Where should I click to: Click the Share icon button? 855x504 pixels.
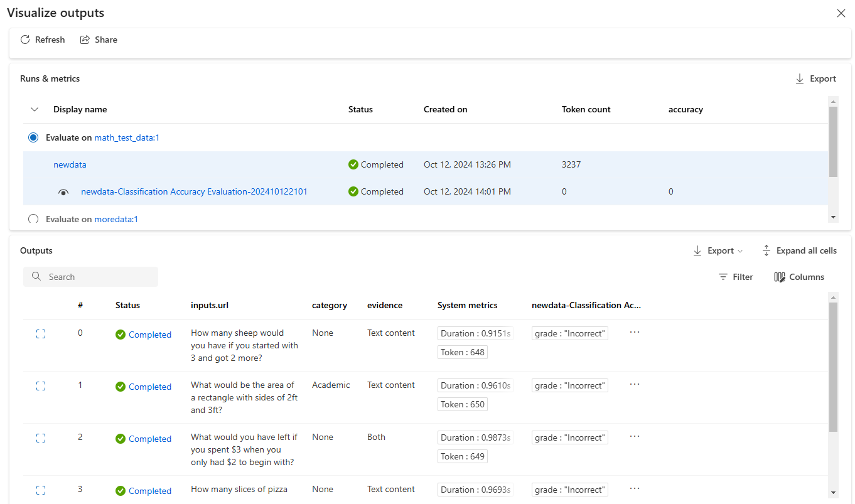pos(85,40)
